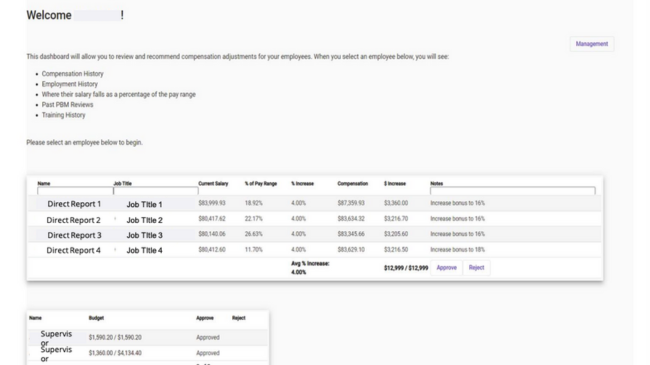The width and height of the screenshot is (650, 365).
Task: Click dollar increase $3,205.60
Action: tap(396, 234)
